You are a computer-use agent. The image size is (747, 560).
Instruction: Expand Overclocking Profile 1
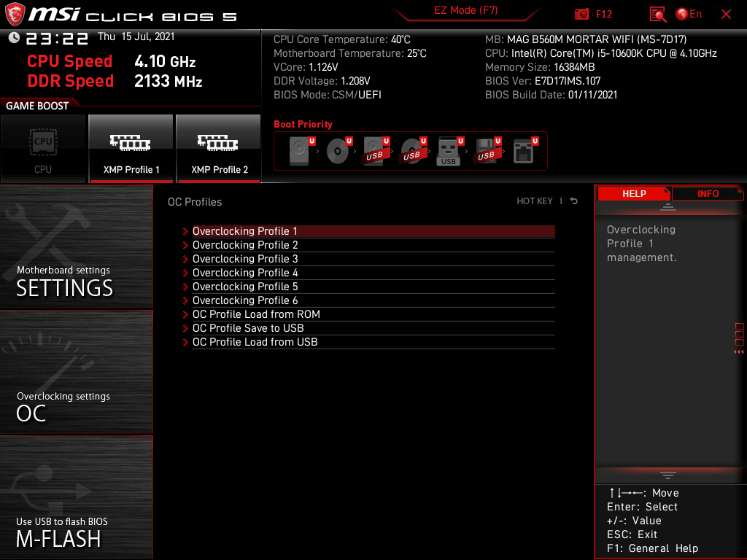pyautogui.click(x=245, y=231)
